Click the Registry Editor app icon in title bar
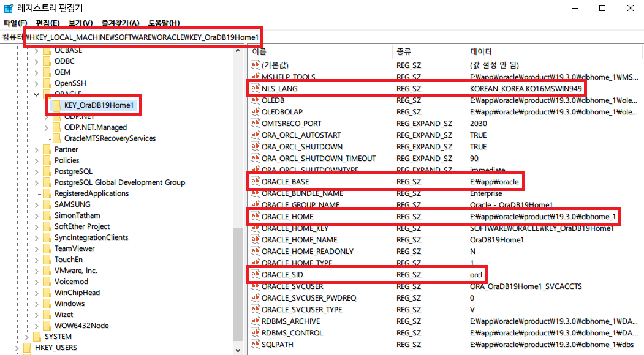Screen dimensions: 644x355 point(8,8)
